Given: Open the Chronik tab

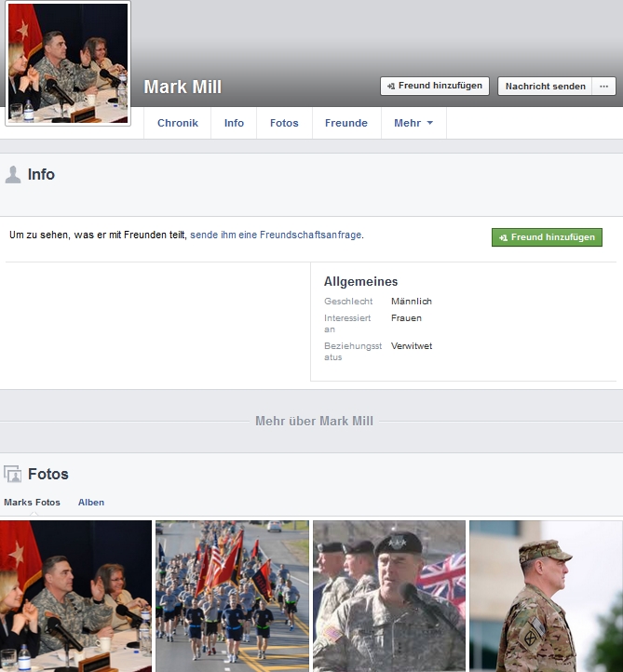Looking at the screenshot, I should pyautogui.click(x=177, y=123).
